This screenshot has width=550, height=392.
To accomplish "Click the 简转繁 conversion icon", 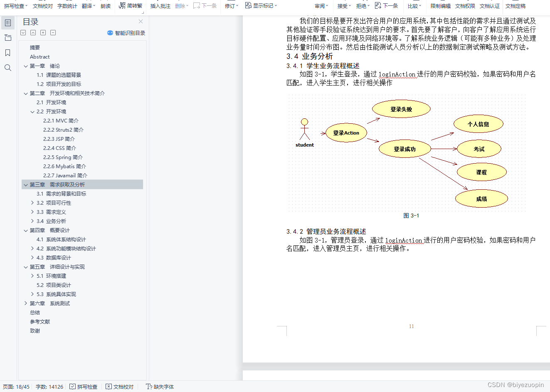I will (x=122, y=5).
